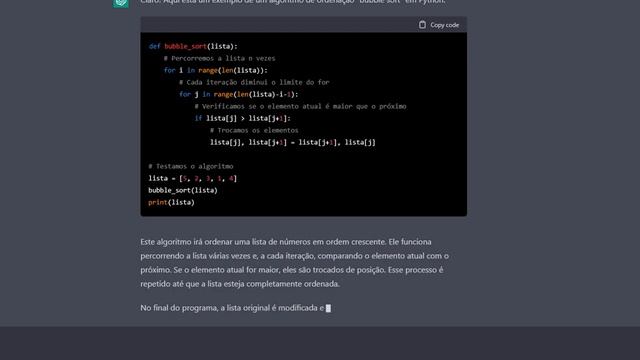Click the text 'repetido até que a lista esteja completamente ordenada.'

(x=240, y=284)
